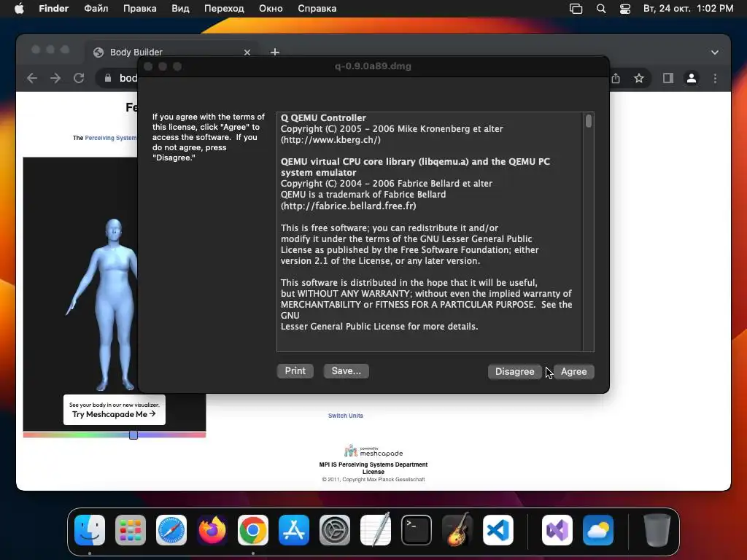Image resolution: width=747 pixels, height=560 pixels.
Task: Open the Apple menu
Action: coord(19,9)
